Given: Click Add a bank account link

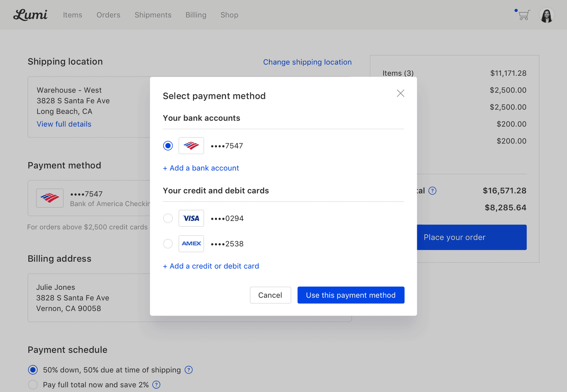Looking at the screenshot, I should tap(201, 168).
